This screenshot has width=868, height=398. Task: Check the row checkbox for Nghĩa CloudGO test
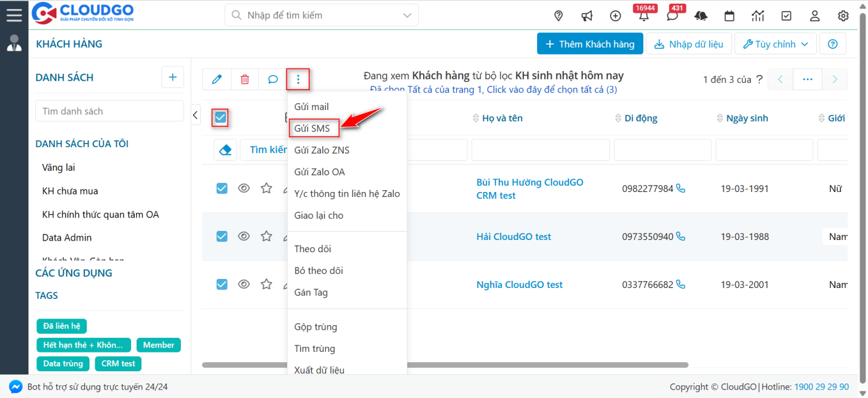click(222, 284)
